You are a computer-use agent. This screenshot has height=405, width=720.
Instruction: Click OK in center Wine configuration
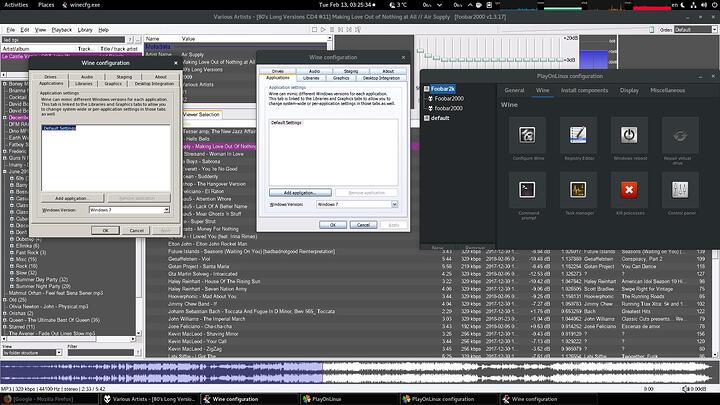(x=332, y=225)
